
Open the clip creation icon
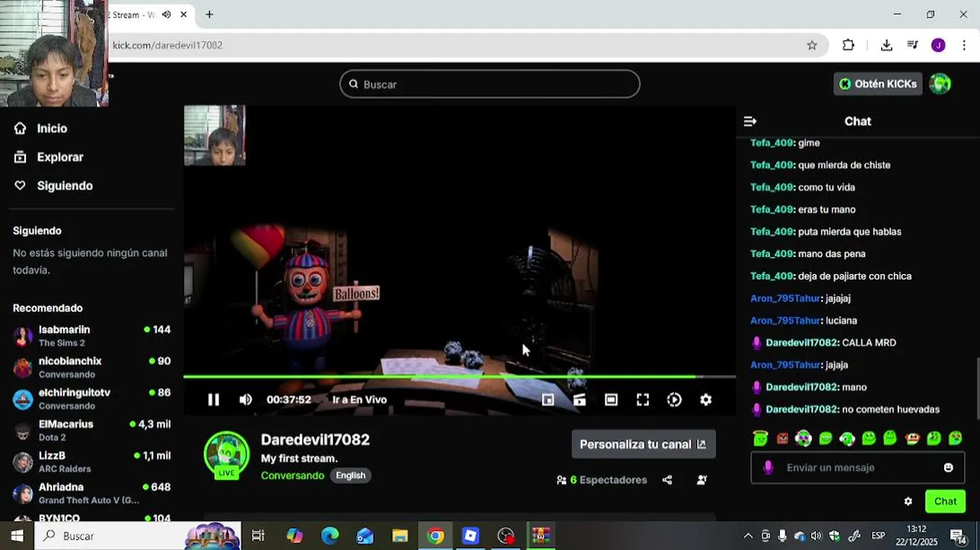click(x=579, y=400)
